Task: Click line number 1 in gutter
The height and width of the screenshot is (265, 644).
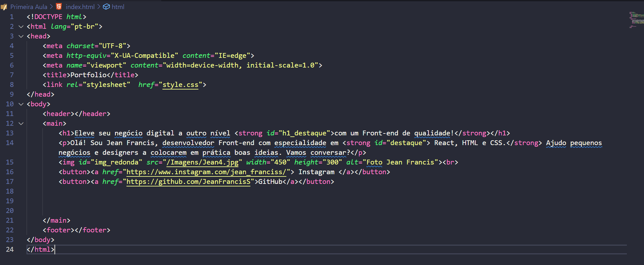Action: click(x=12, y=17)
